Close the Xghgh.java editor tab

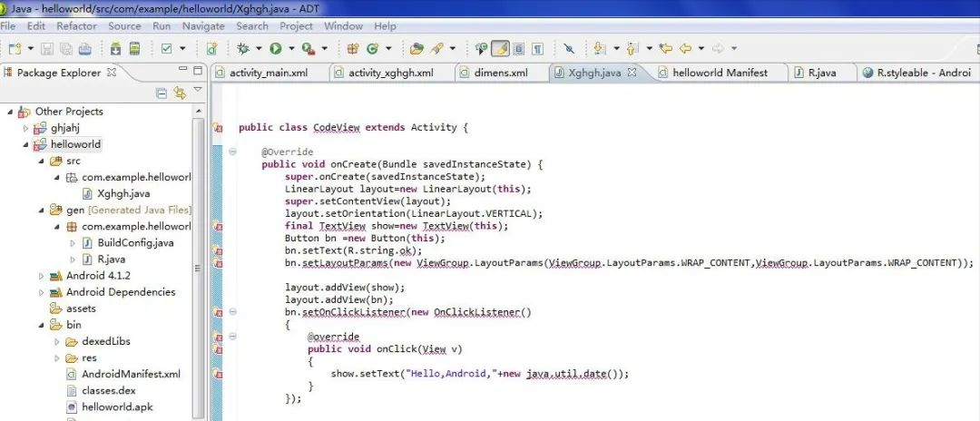coord(632,73)
